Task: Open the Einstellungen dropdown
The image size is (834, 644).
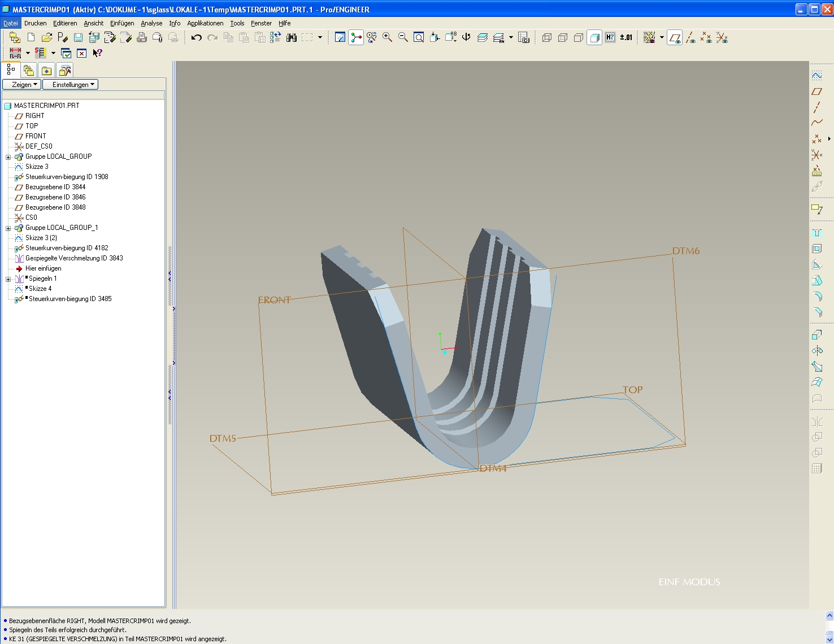Action: (x=71, y=84)
